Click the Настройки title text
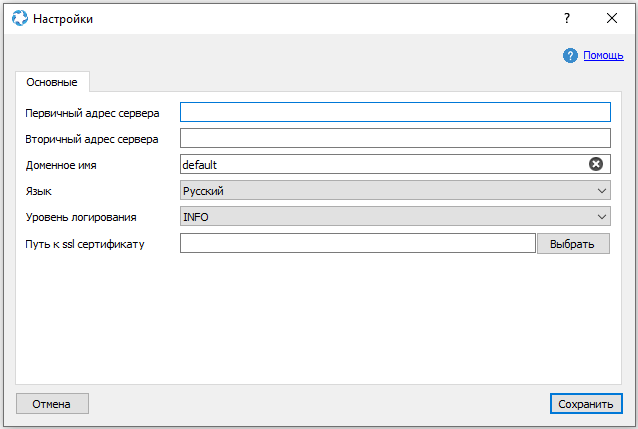Image resolution: width=638 pixels, height=429 pixels. (x=63, y=18)
